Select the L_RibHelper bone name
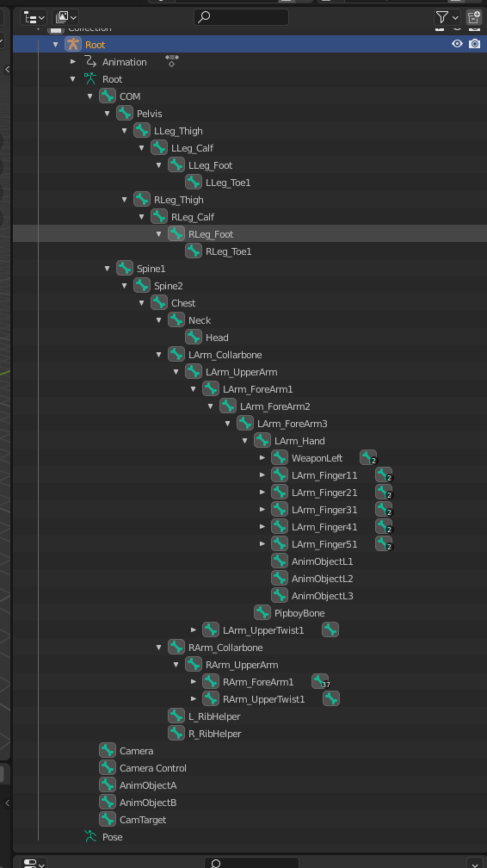Viewport: 487px width, 868px height. click(x=214, y=716)
